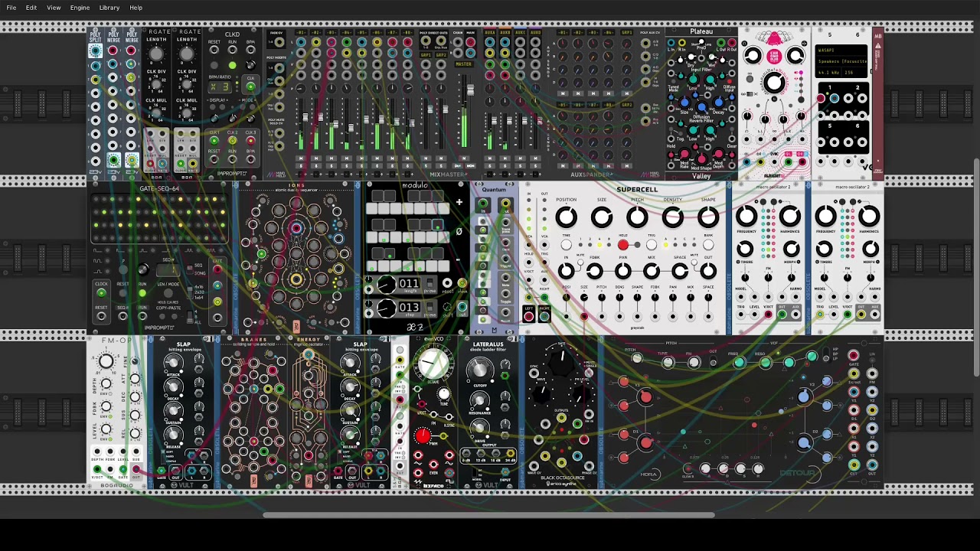This screenshot has height=551, width=980.
Task: Open the 44.1 kHz sample rate dropdown
Action: tap(828, 73)
